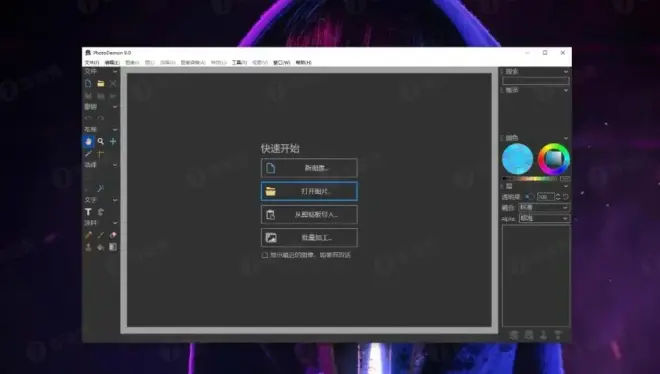Click the close image X icon in toolbox
Screen dimensions: 660x374
113,83
